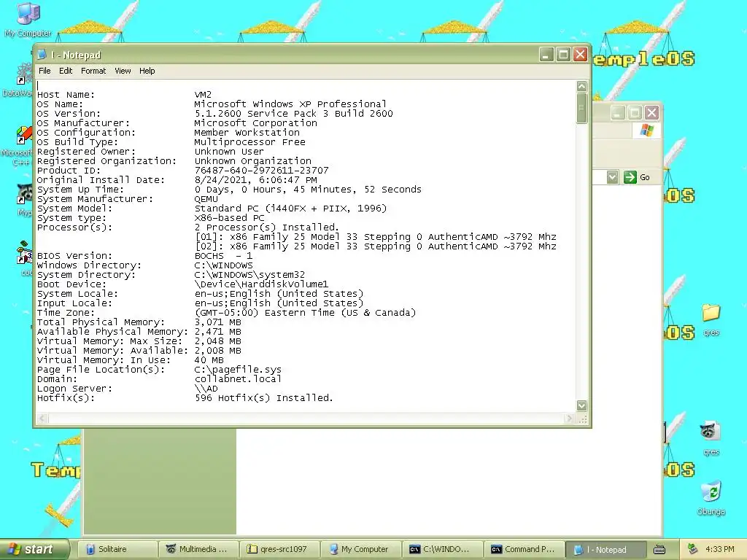The width and height of the screenshot is (747, 560).
Task: Click the Windows flag logo in background window
Action: 646,130
